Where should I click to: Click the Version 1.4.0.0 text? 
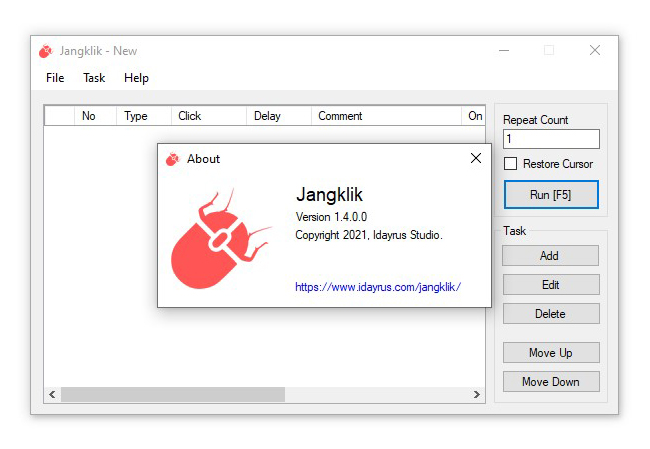tap(331, 217)
